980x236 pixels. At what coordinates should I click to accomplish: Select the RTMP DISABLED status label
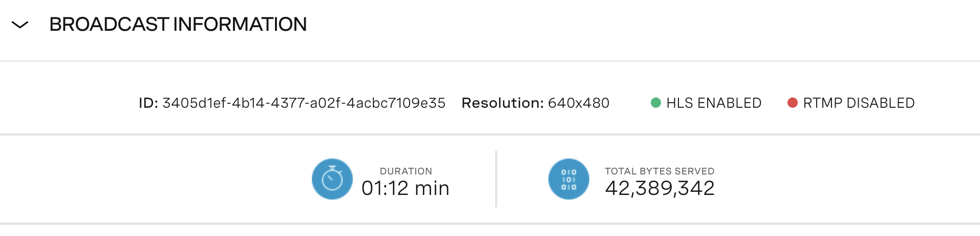coord(859,103)
